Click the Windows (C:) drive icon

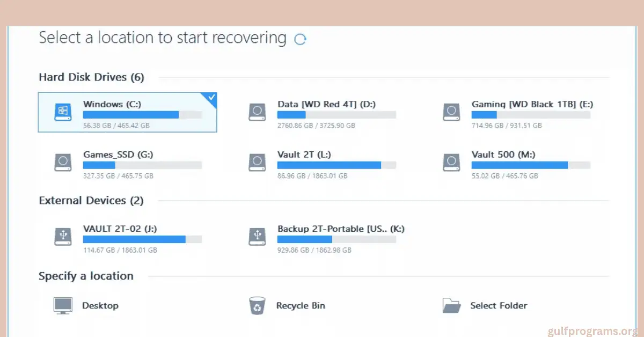pyautogui.click(x=63, y=112)
